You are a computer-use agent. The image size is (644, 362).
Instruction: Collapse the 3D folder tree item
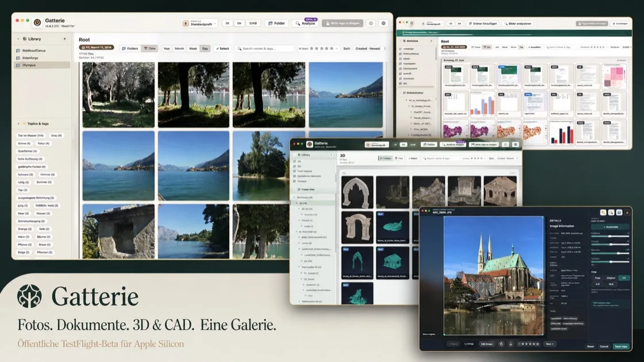(x=297, y=203)
